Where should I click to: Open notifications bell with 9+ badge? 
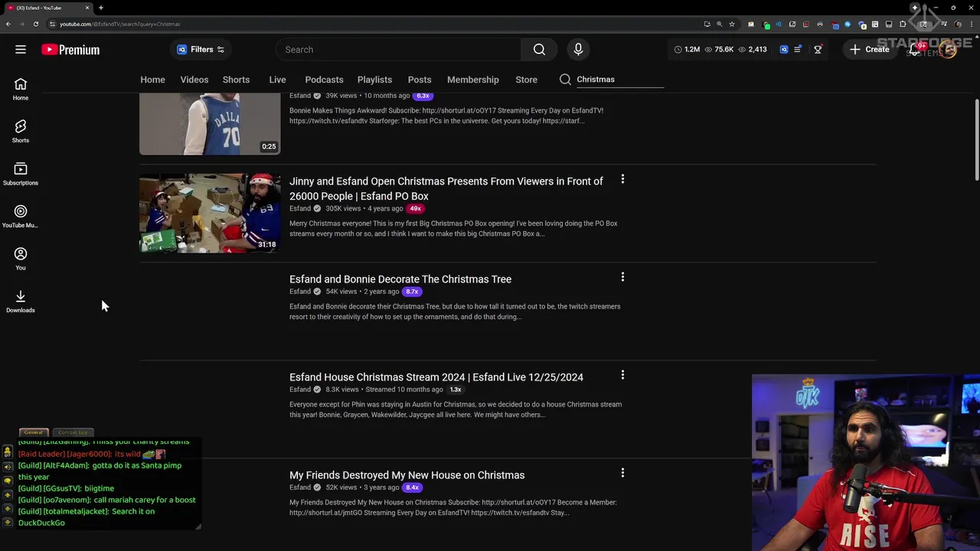[916, 50]
